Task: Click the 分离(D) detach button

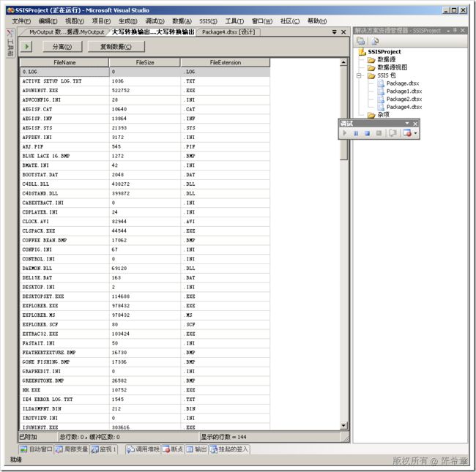Action: (62, 46)
